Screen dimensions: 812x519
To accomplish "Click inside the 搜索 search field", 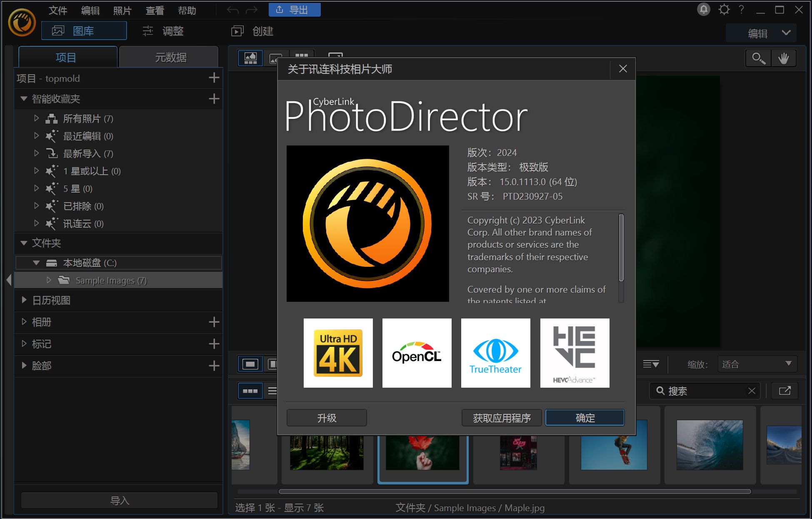I will click(x=704, y=391).
